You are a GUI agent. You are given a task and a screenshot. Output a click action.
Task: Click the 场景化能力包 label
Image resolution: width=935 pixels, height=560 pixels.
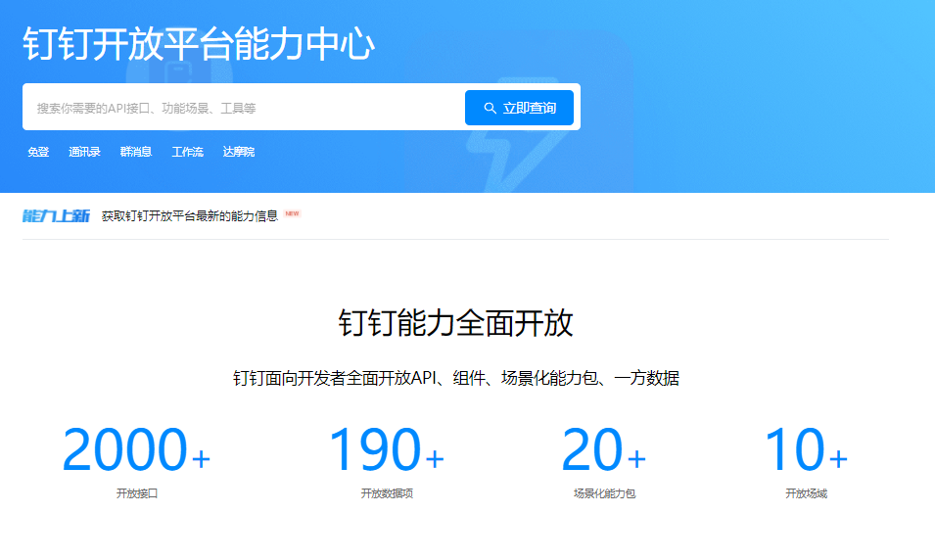tap(604, 493)
